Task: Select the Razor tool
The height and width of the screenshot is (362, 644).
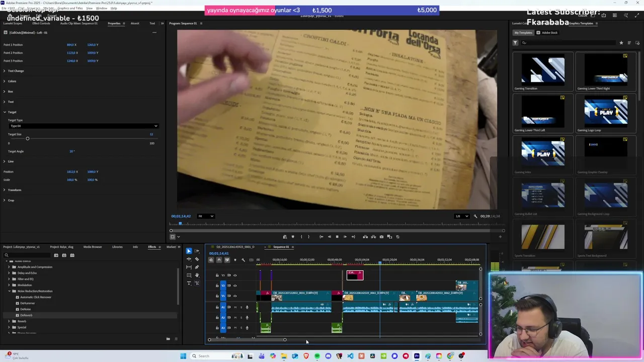Action: pyautogui.click(x=197, y=259)
